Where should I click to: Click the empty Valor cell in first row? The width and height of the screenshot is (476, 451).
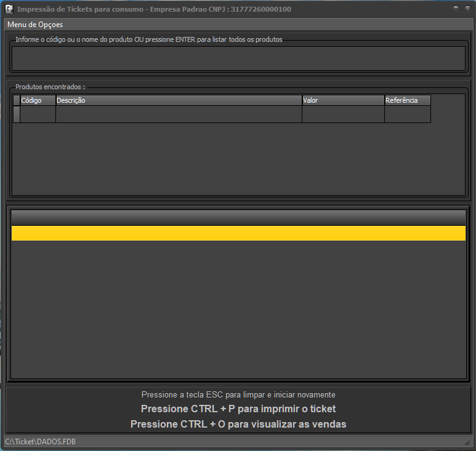tap(343, 114)
